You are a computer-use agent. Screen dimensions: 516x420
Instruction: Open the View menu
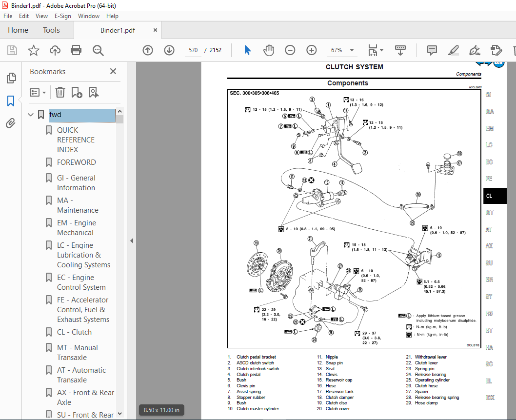coord(41,16)
